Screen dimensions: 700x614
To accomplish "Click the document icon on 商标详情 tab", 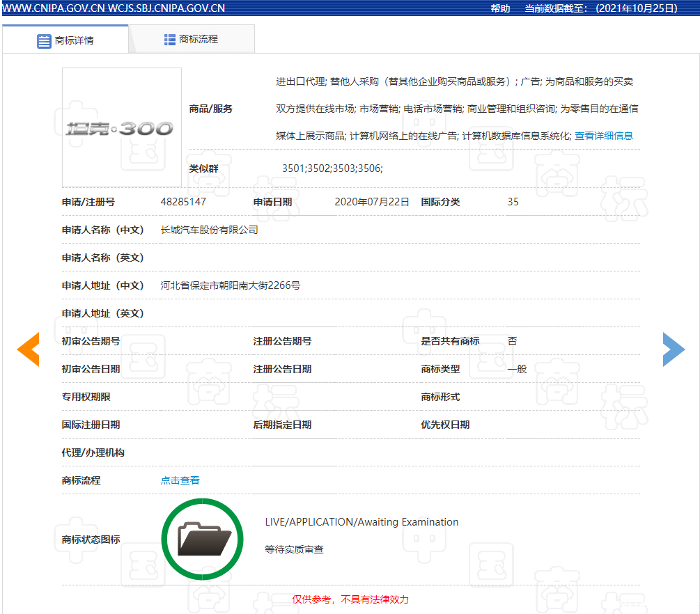I will pyautogui.click(x=44, y=40).
